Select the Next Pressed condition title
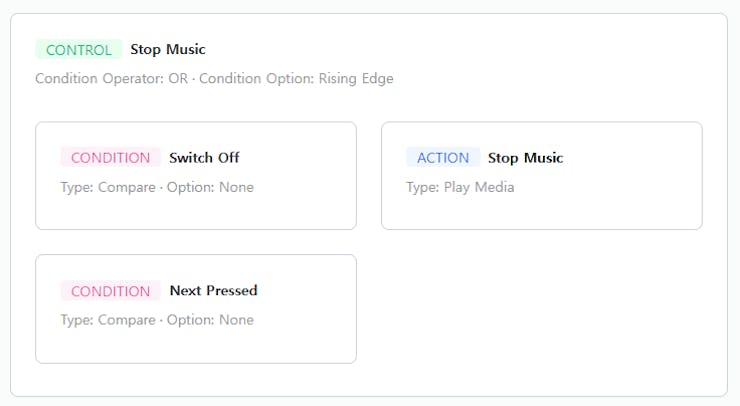This screenshot has width=740, height=406. point(213,290)
